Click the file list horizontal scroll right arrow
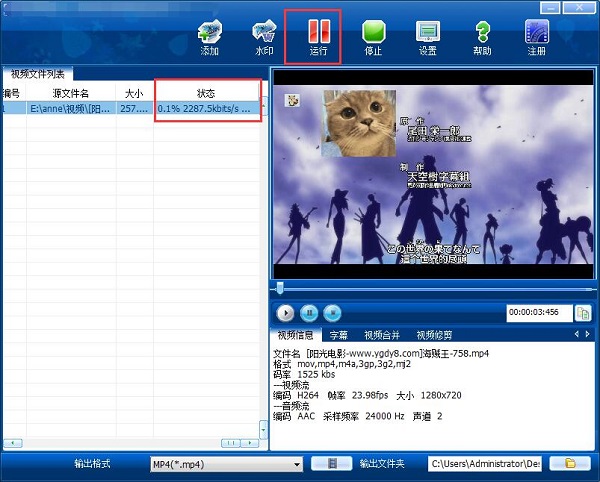 (x=250, y=443)
